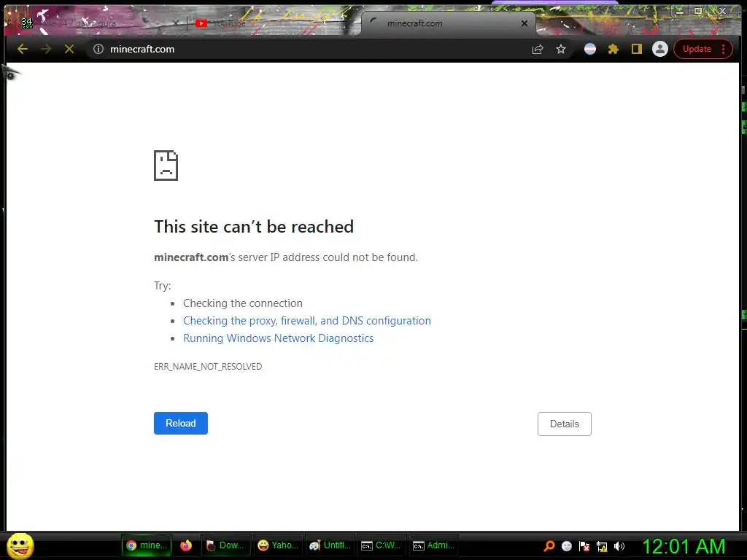
Task: Stop loading with the X button
Action: coord(69,49)
